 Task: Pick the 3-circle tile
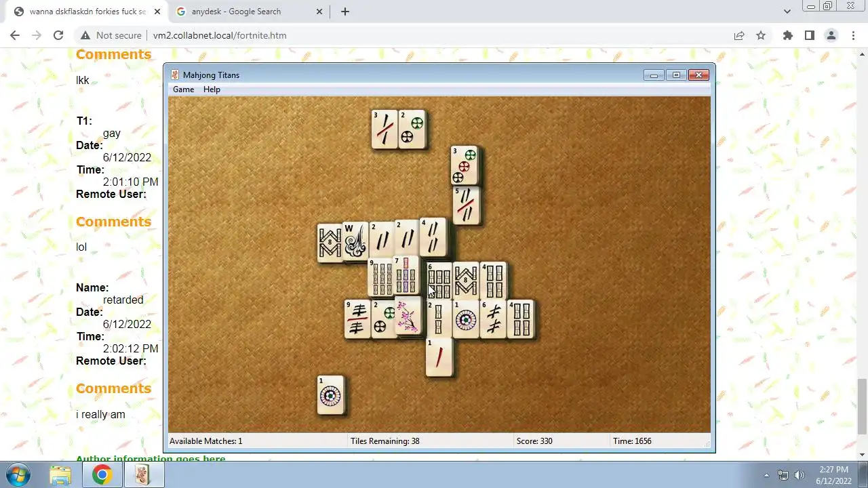[465, 165]
